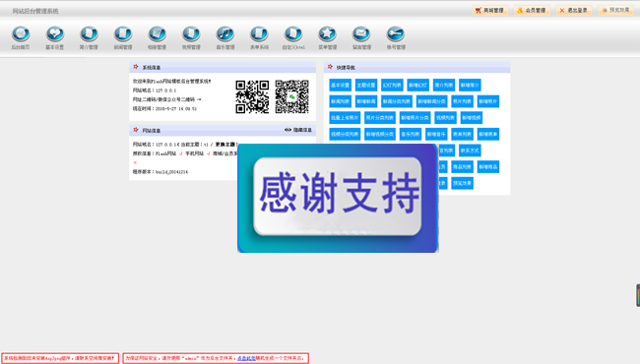Click the 照片列表 quick nav tile
This screenshot has height=364, width=640.
coord(463,101)
